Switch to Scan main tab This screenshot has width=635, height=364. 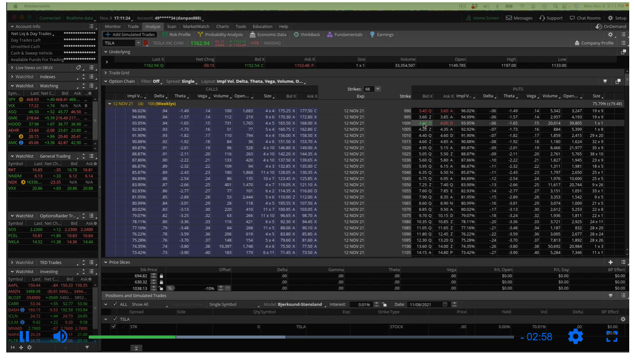[172, 26]
